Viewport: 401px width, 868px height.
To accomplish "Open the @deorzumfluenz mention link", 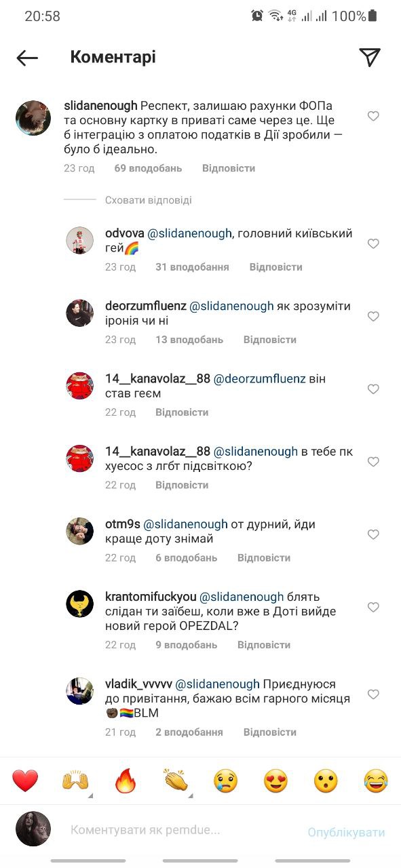I will pos(259,379).
